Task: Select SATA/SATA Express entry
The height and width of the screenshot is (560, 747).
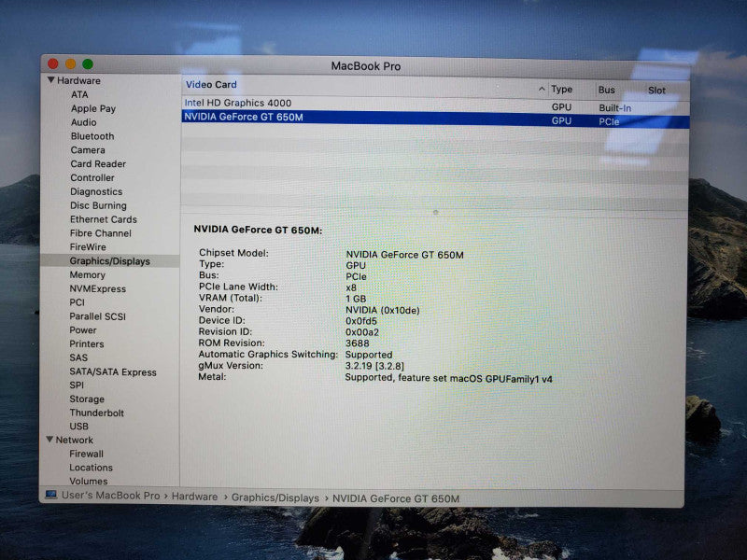Action: (x=113, y=371)
